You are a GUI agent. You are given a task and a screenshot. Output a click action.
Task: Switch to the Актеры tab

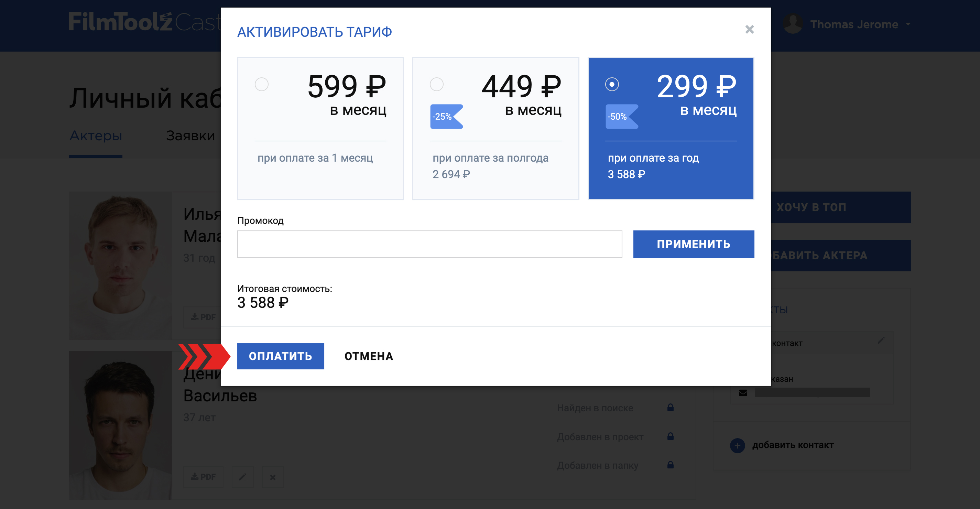point(96,136)
